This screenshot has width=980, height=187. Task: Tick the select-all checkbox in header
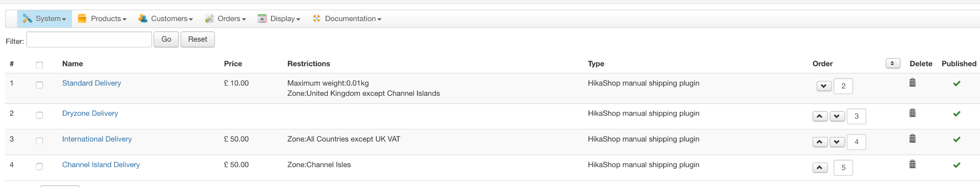[39, 65]
